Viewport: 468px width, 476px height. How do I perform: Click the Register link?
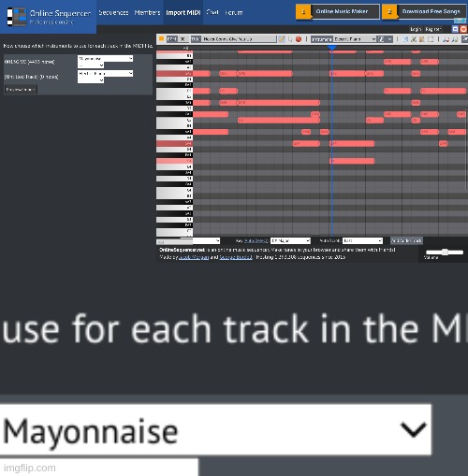pyautogui.click(x=432, y=29)
